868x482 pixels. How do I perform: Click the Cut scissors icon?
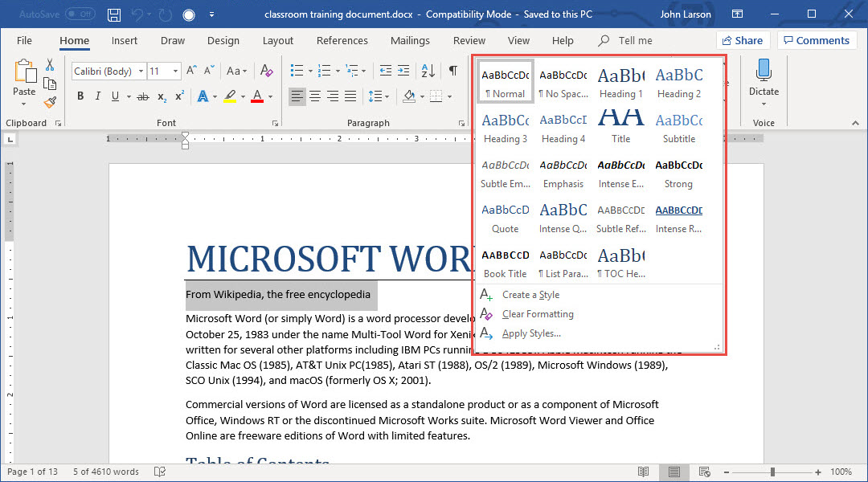tap(50, 65)
